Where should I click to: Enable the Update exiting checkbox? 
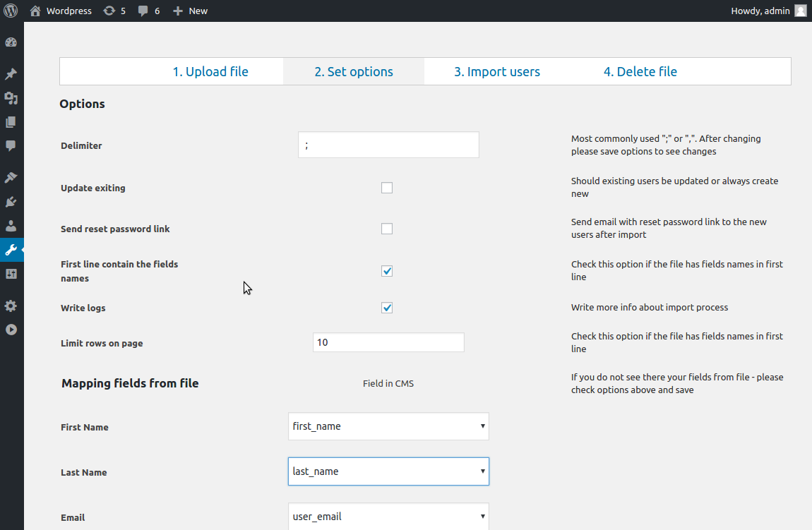387,188
